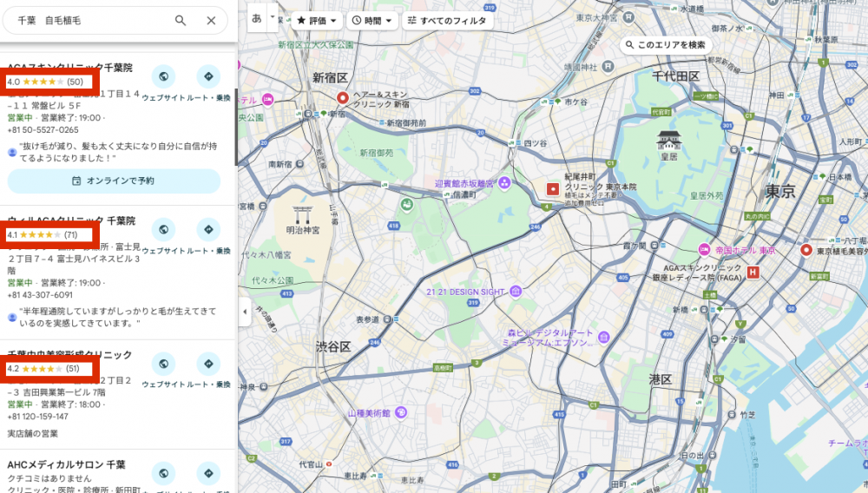Screen dimensions: 868x493
Task: Click 靖国神社 shrine icon
Action: click(608, 66)
